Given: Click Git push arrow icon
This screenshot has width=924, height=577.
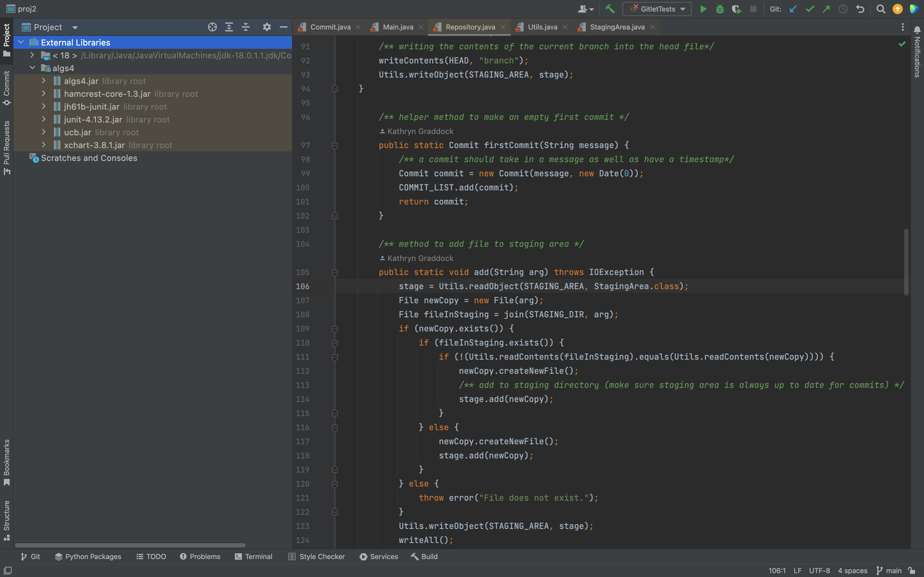Looking at the screenshot, I should [x=826, y=9].
